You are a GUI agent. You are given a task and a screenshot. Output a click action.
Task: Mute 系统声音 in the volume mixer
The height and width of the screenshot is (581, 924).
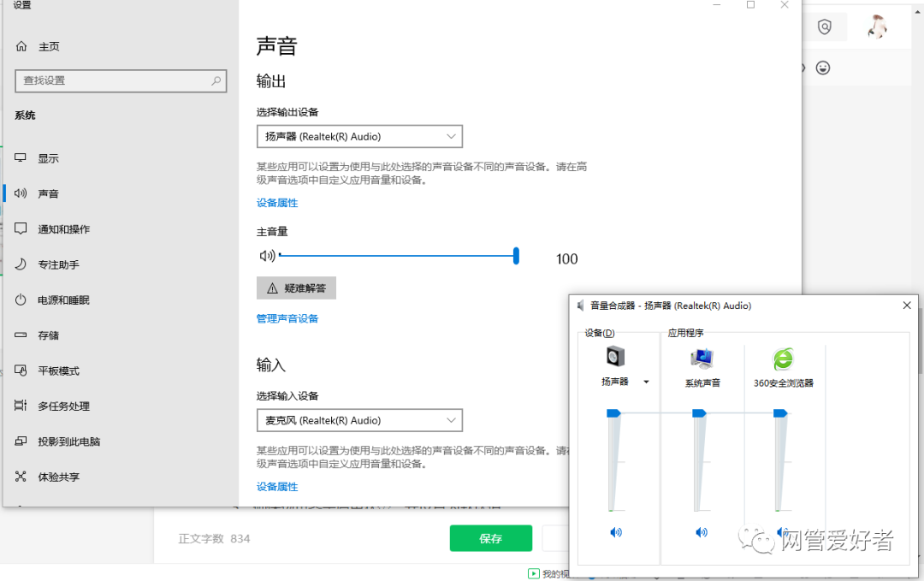click(702, 533)
